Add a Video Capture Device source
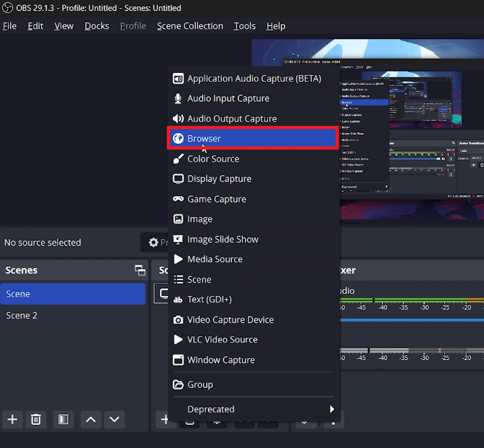Viewport: 484px width, 448px height. click(x=230, y=320)
